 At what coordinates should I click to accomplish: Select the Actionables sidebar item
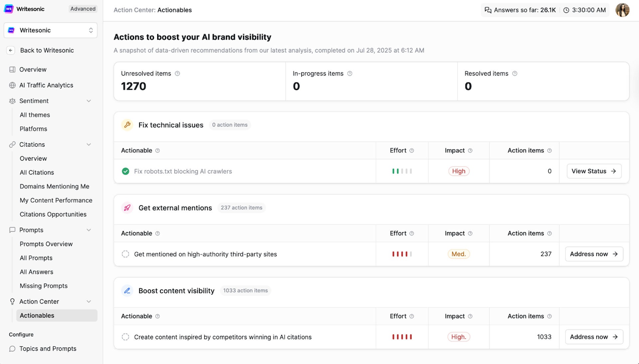tap(57, 315)
